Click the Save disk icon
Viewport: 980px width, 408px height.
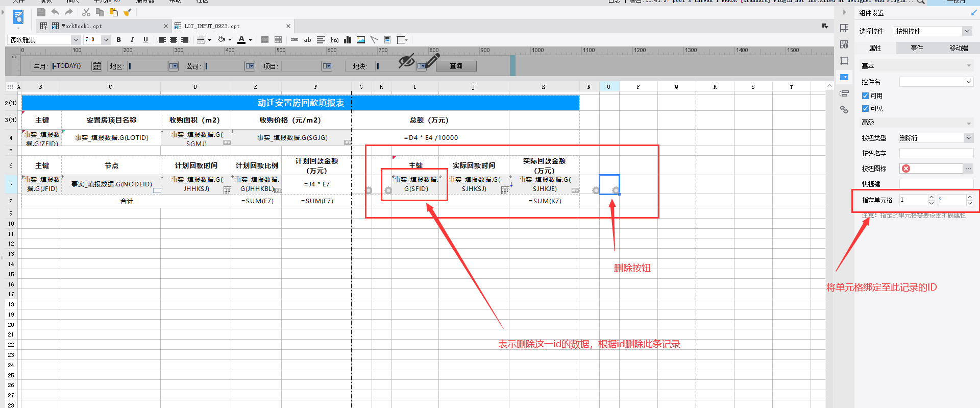[41, 12]
